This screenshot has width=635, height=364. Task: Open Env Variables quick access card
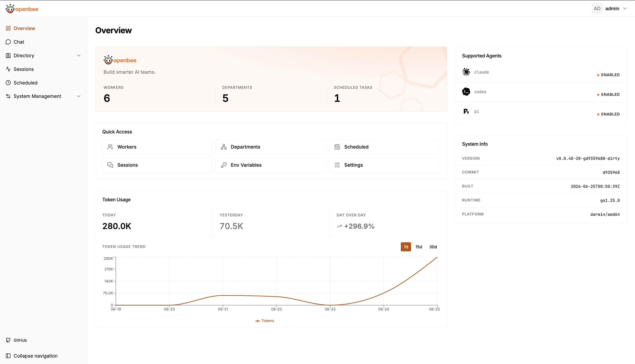coord(271,165)
